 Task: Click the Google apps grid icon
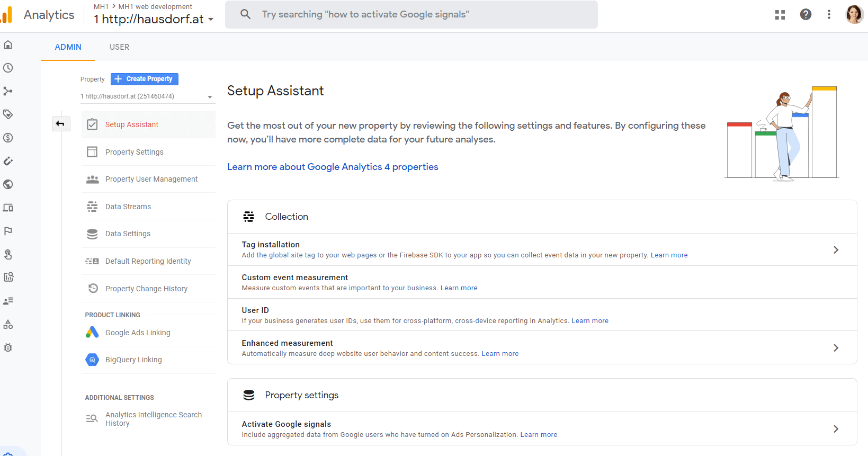[780, 15]
